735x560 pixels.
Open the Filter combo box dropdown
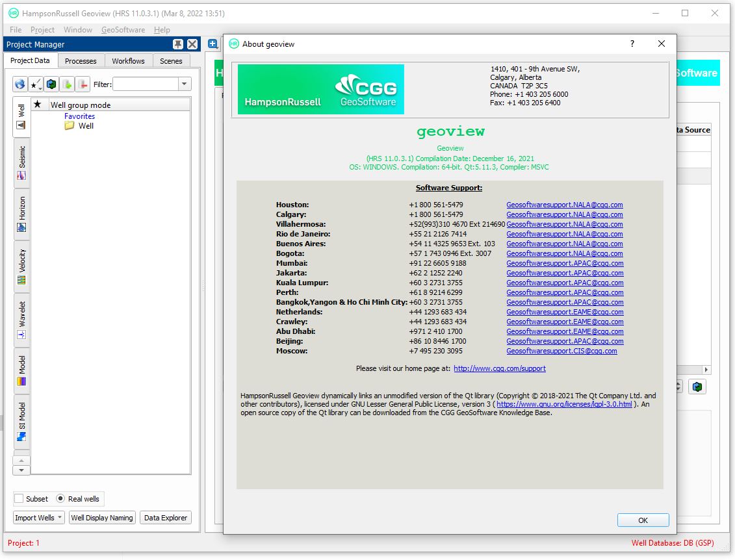(185, 84)
